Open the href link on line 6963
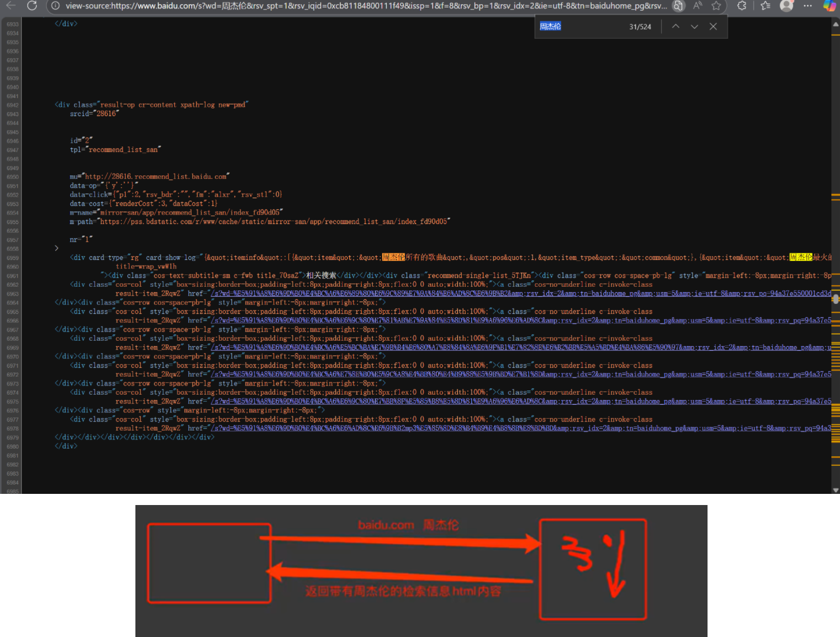Screen dimensions: 840x637 point(521,294)
